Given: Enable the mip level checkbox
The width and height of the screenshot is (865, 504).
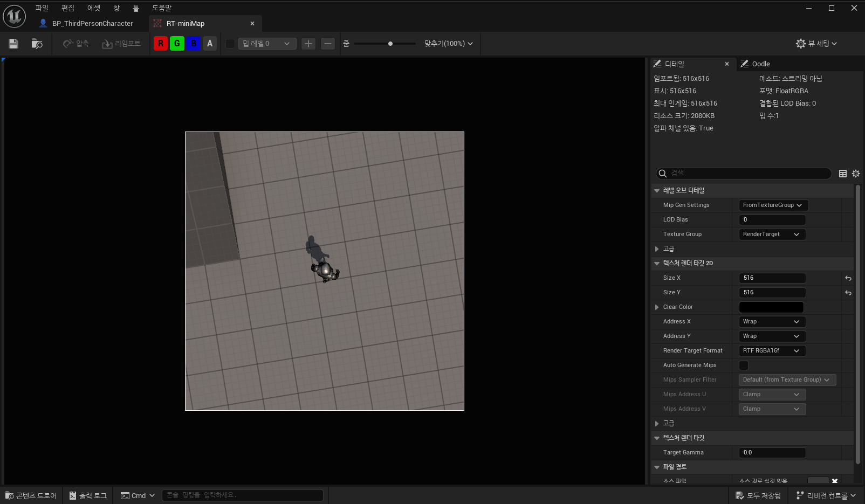Looking at the screenshot, I should coord(230,44).
